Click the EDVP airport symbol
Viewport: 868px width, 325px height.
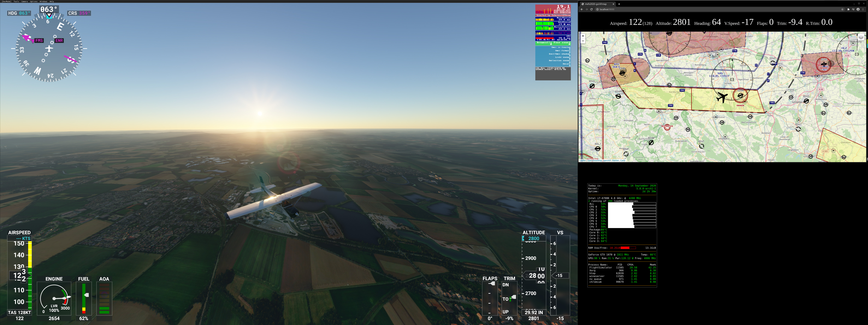click(773, 63)
